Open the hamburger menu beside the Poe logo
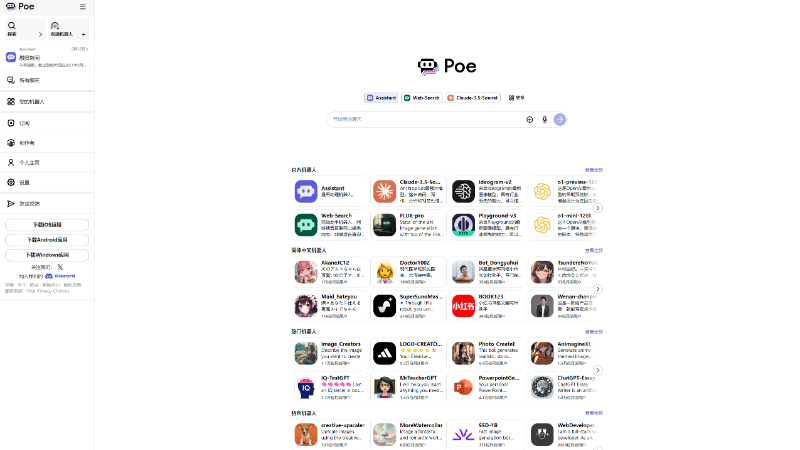This screenshot has height=450, width=800. pyautogui.click(x=83, y=7)
